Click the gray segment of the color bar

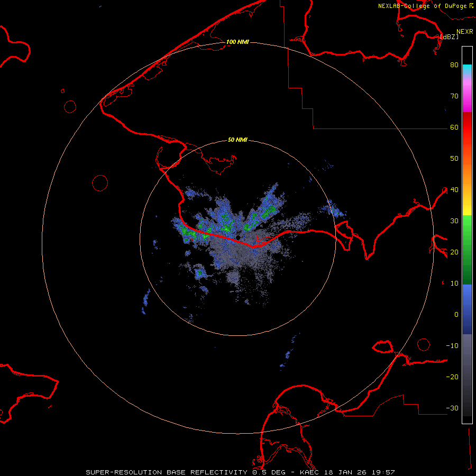tap(467, 375)
